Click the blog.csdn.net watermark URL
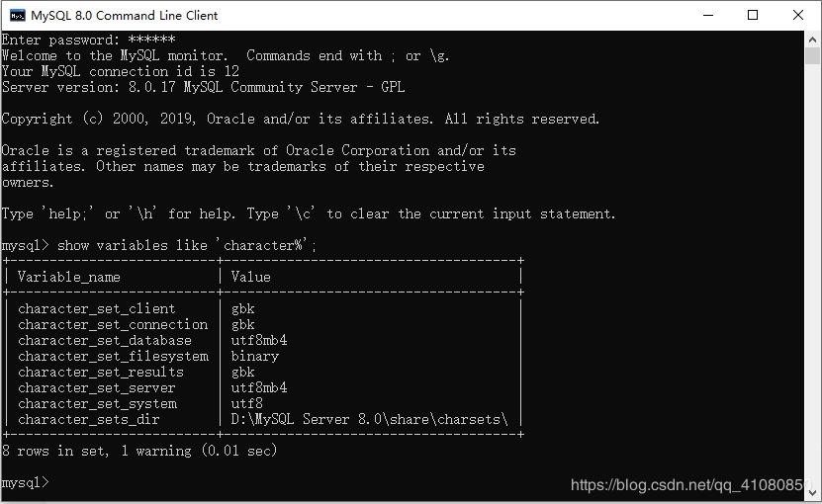 [686, 485]
